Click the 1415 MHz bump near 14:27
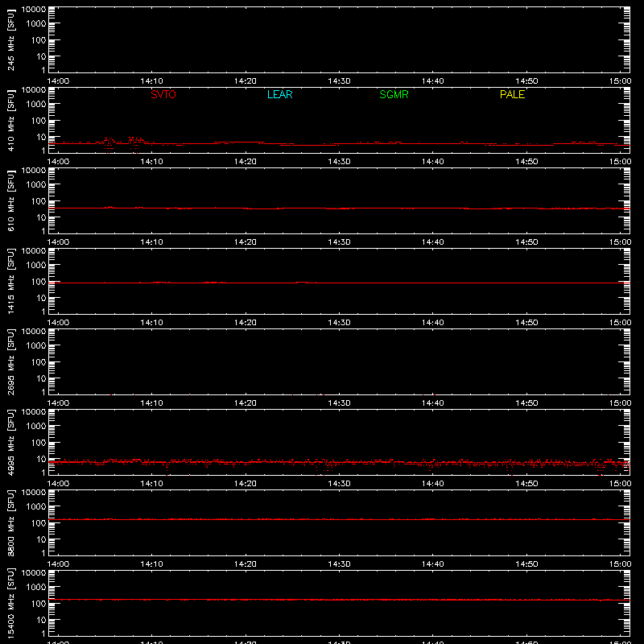Screen dimensions: 644x644 pos(302,283)
